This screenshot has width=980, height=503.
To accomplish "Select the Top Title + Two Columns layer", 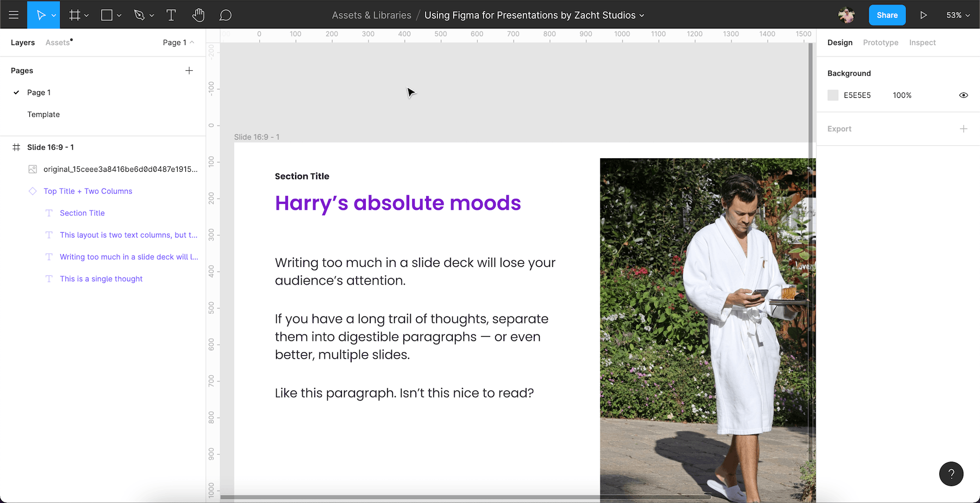I will pos(88,191).
